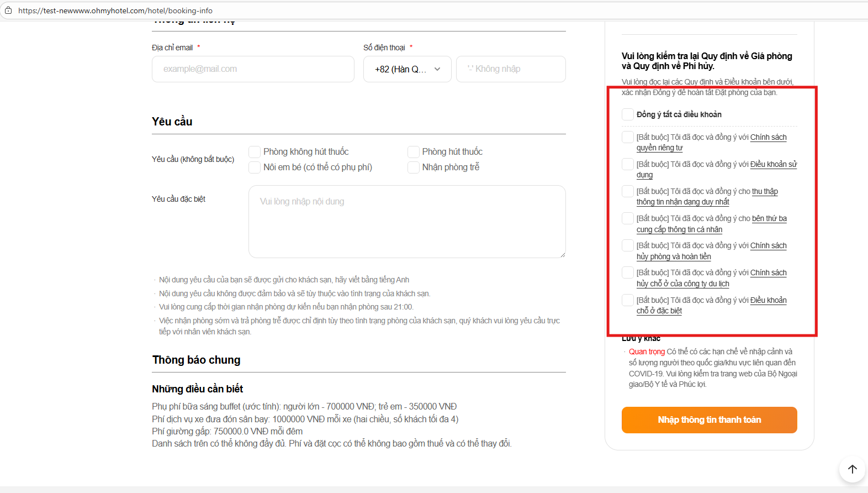Viewport: 868px width, 493px height.
Task: Enable 'Nôi em bé' request checkbox
Action: point(255,167)
